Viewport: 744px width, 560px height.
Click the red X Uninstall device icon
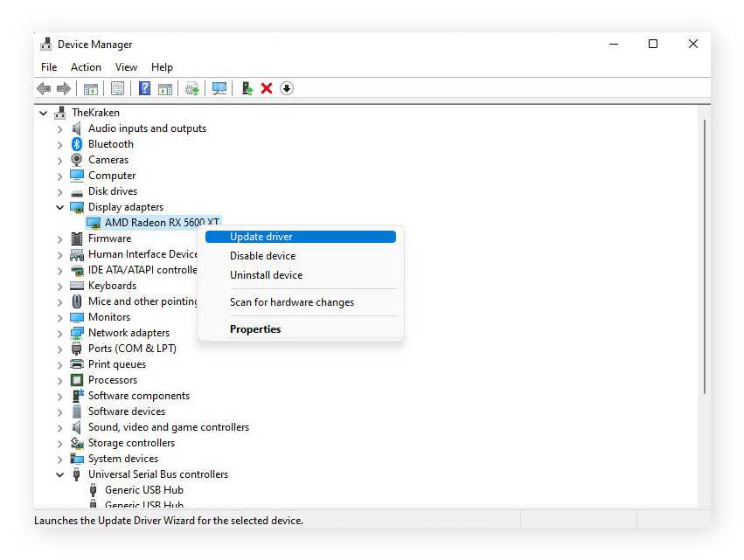[x=267, y=88]
